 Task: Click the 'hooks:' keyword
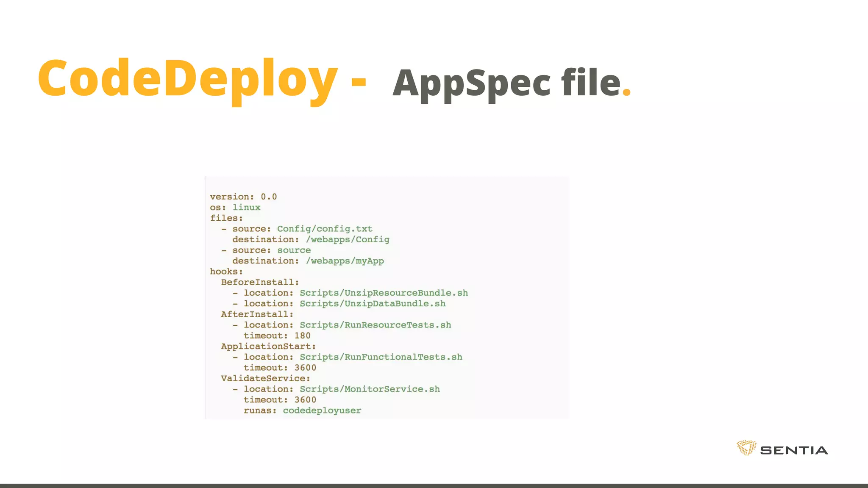[x=226, y=272]
